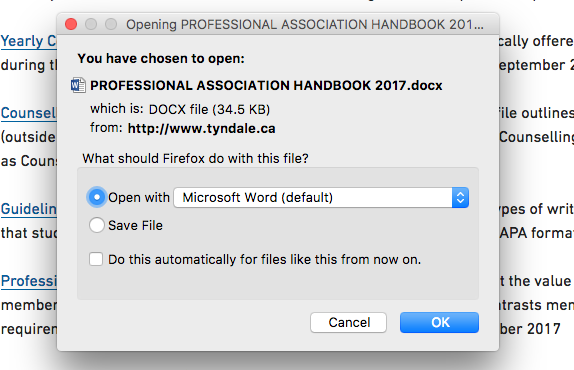The width and height of the screenshot is (574, 370).
Task: Click the Open with label text
Action: click(139, 198)
